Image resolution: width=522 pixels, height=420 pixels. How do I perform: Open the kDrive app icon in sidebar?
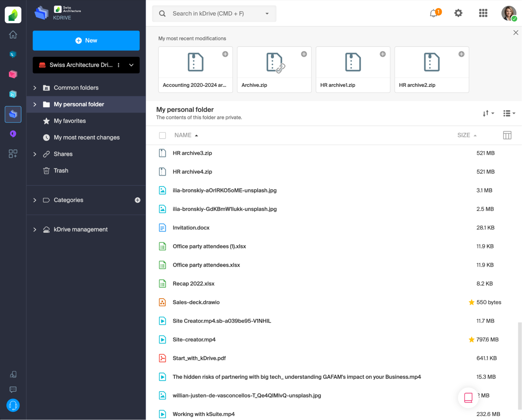point(13,114)
